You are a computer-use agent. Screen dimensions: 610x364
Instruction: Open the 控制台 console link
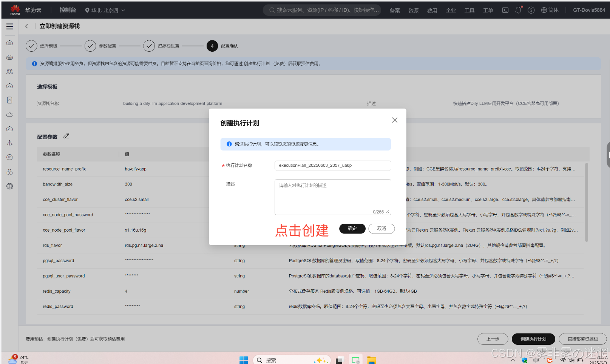(x=68, y=10)
